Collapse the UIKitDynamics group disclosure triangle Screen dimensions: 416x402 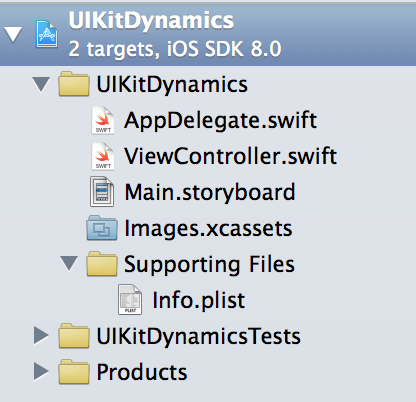pos(41,84)
